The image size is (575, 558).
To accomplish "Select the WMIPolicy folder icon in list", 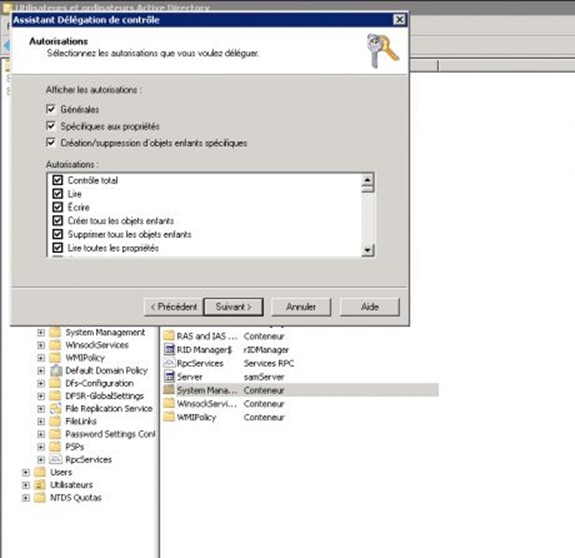I will tap(169, 417).
